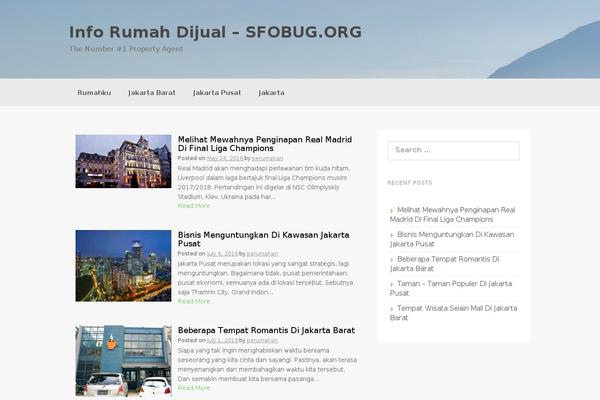
Task: Open recent post Melihat Mewahnya Penginapan Real Madrid
Action: coord(453,215)
